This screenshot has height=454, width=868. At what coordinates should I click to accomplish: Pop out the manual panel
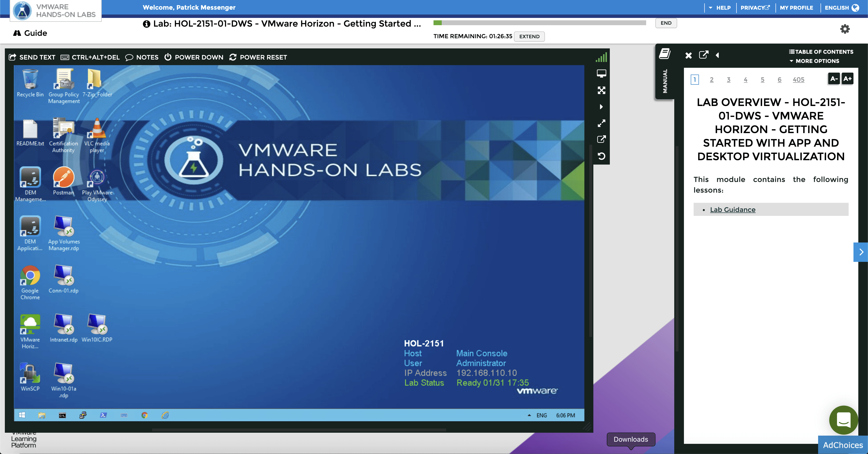[704, 55]
